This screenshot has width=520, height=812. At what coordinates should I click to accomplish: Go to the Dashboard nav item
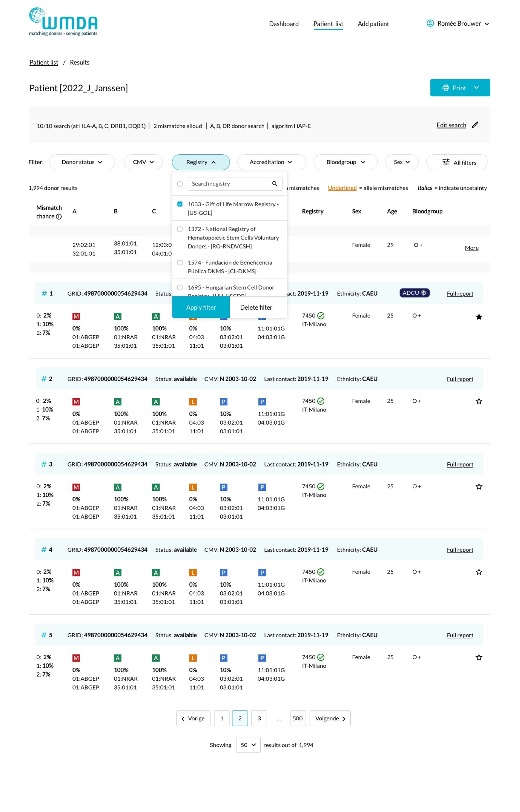(284, 24)
